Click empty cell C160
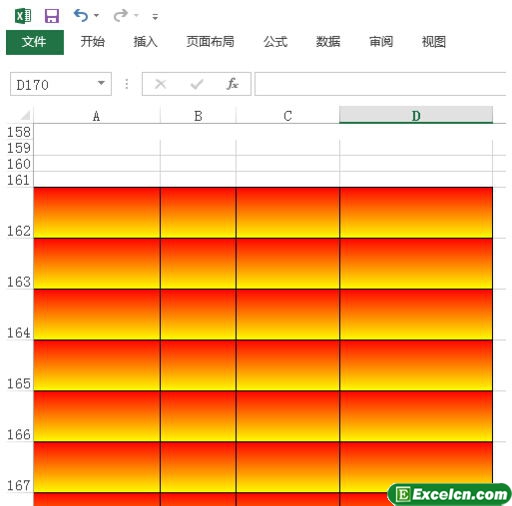512x506 pixels. coord(288,164)
